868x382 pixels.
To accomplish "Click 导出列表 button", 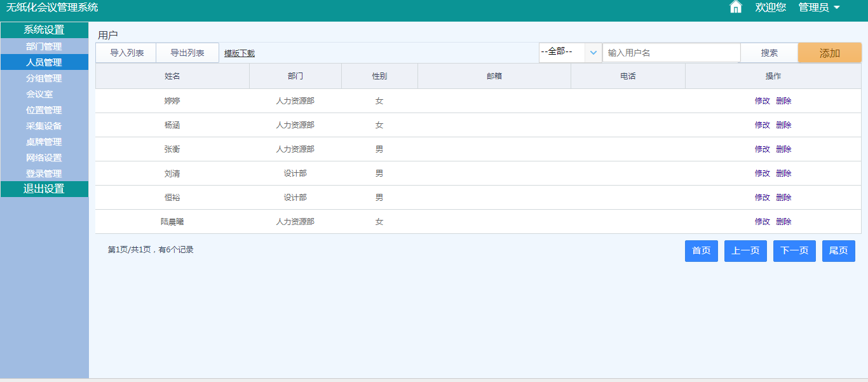I will (x=187, y=53).
